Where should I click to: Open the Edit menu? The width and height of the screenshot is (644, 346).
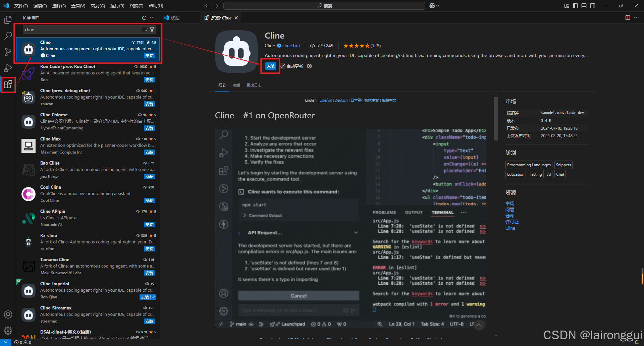pos(40,6)
